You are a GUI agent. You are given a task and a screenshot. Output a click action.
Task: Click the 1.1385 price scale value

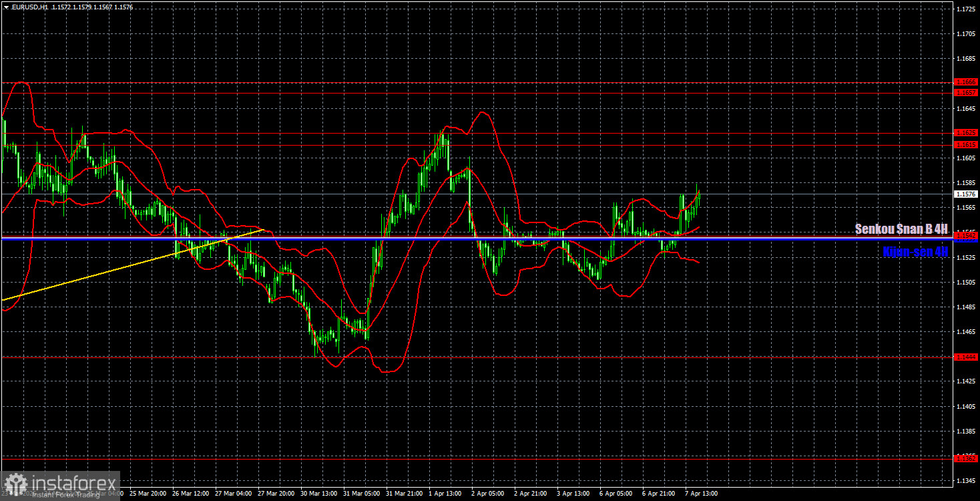click(x=966, y=432)
